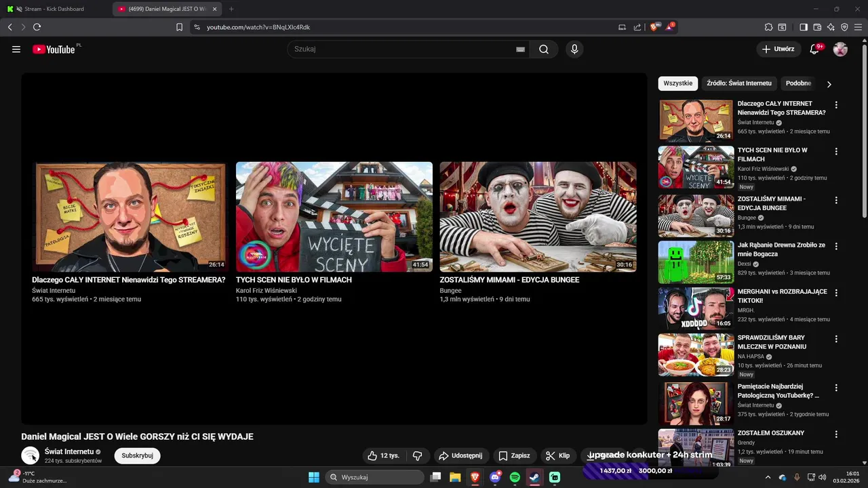Open browser extensions puzzle icon
Screen dimensions: 868x488
pyautogui.click(x=768, y=27)
